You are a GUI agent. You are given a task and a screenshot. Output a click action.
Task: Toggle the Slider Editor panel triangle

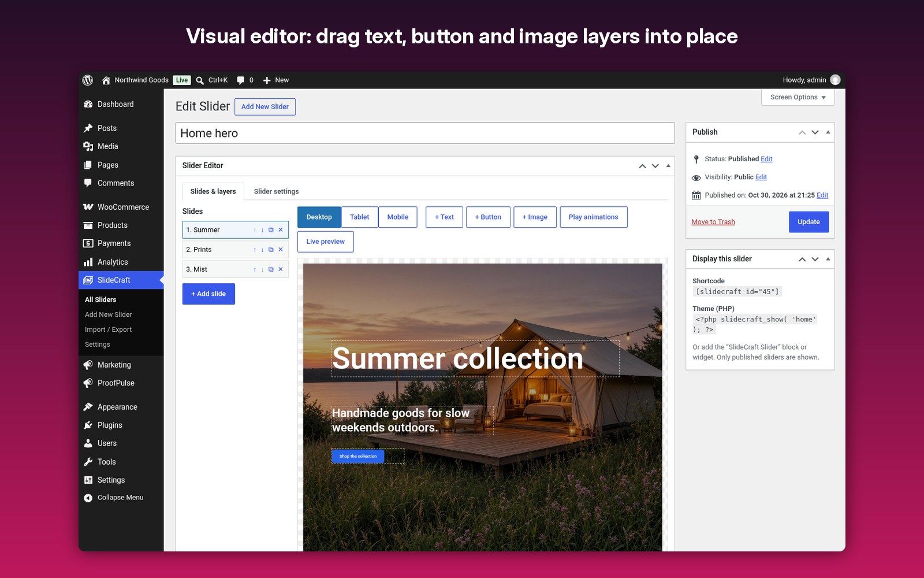click(668, 166)
